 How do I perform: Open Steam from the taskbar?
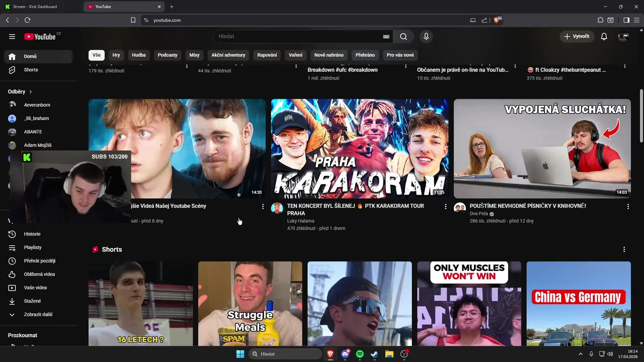(374, 354)
